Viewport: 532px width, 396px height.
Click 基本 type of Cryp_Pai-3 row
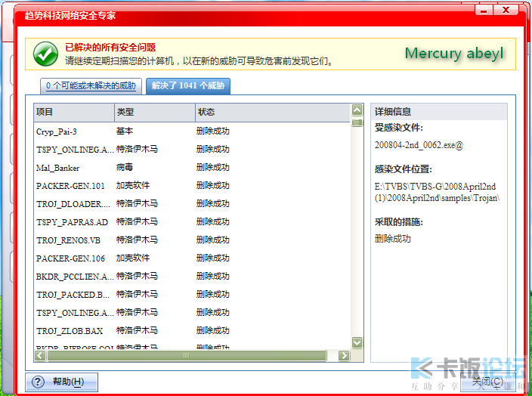coord(125,131)
